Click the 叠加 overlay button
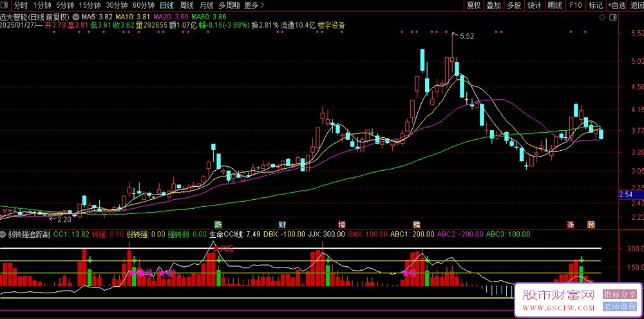The width and height of the screenshot is (644, 319). [x=494, y=5]
